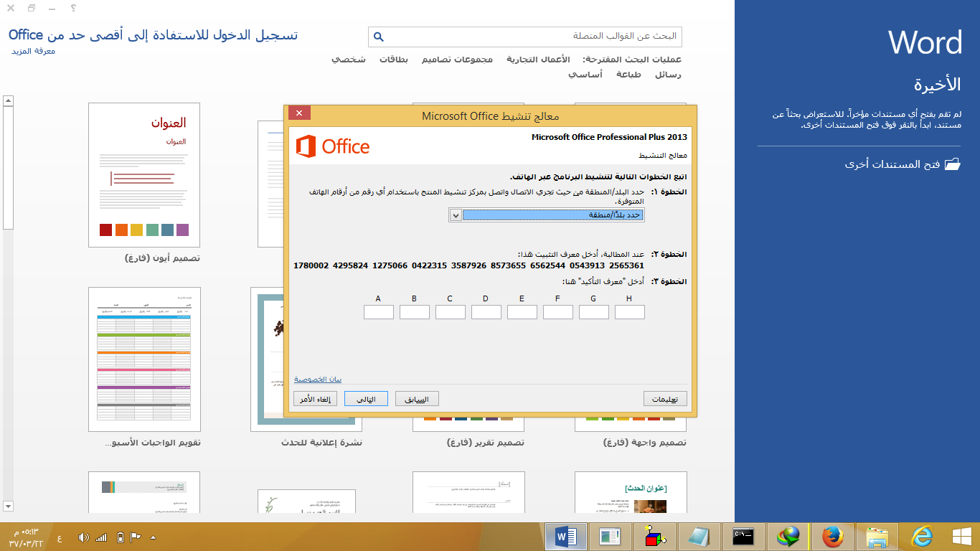Click confirmation ID field C
The height and width of the screenshot is (551, 980).
(x=451, y=312)
